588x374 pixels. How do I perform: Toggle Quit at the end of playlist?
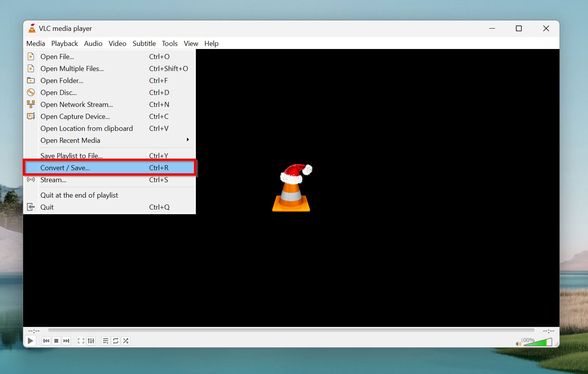point(110,195)
